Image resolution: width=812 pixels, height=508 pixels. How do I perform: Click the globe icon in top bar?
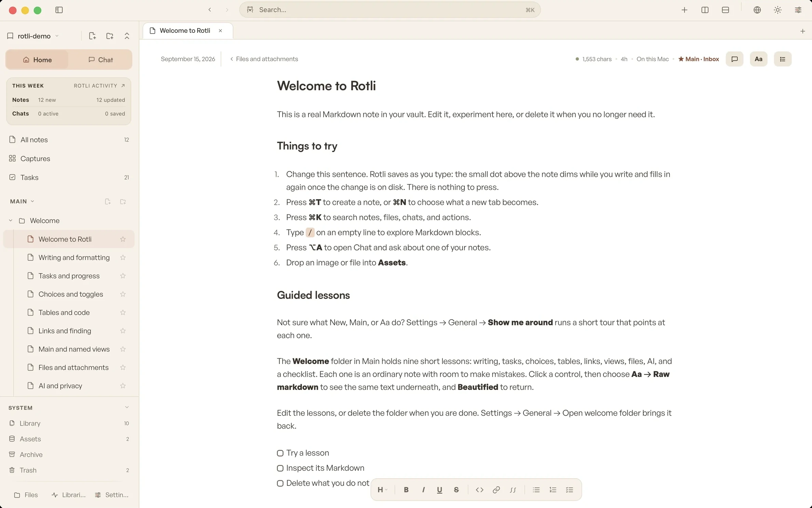click(757, 10)
